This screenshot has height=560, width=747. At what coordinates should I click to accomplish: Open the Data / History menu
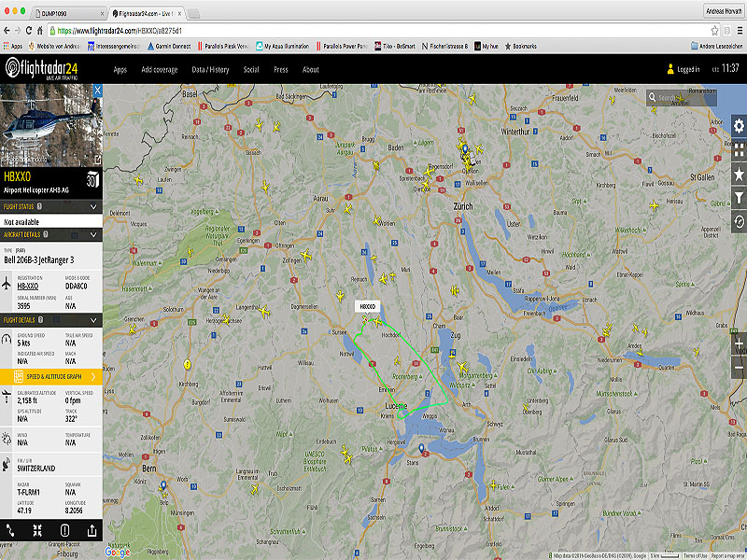[210, 69]
